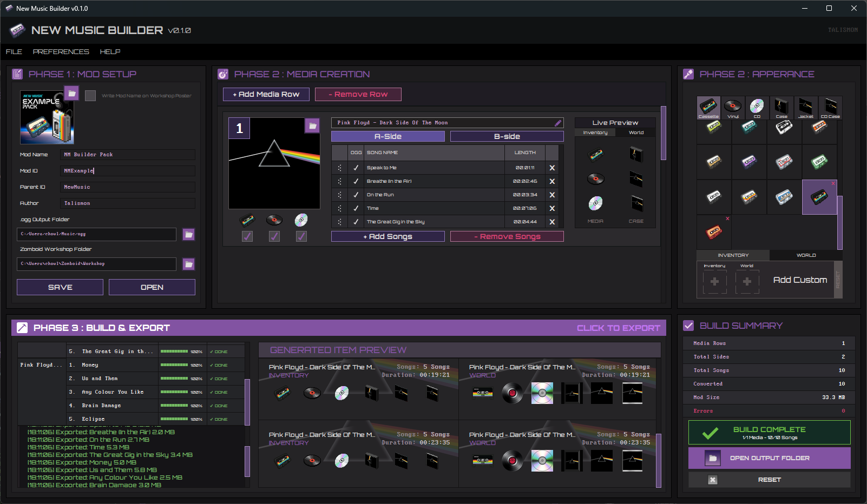
Task: Browse for the Zomboid Workshop folder
Action: pos(188,264)
